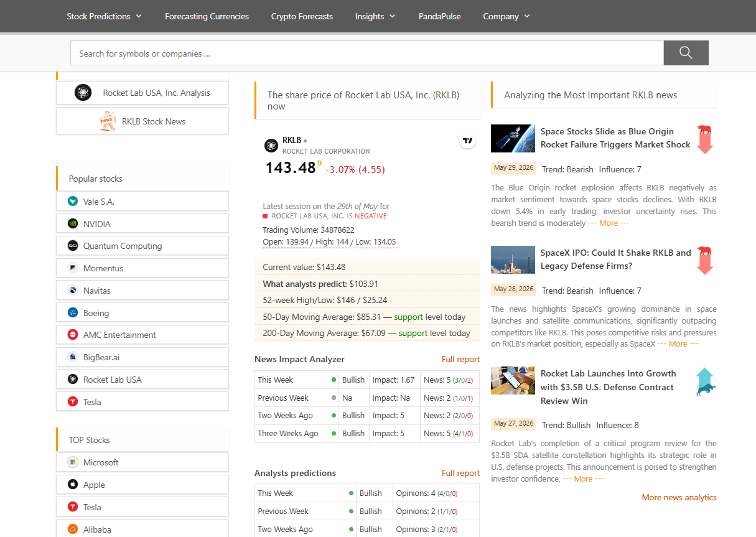Open Rocket Lab USA, Inc. Analysis link

click(x=142, y=93)
